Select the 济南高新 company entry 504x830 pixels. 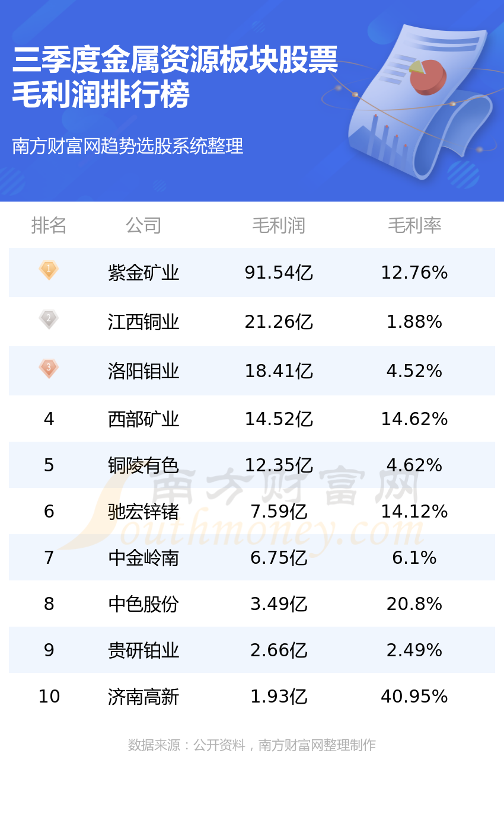pyautogui.click(x=143, y=697)
